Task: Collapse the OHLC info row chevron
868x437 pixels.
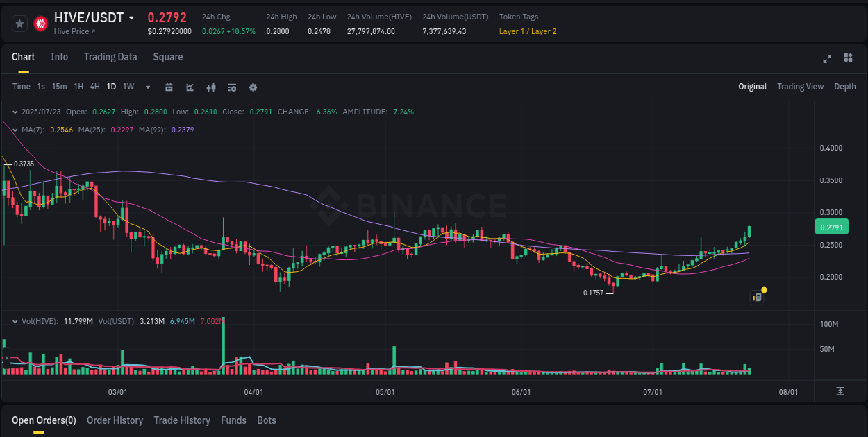Action: click(15, 111)
